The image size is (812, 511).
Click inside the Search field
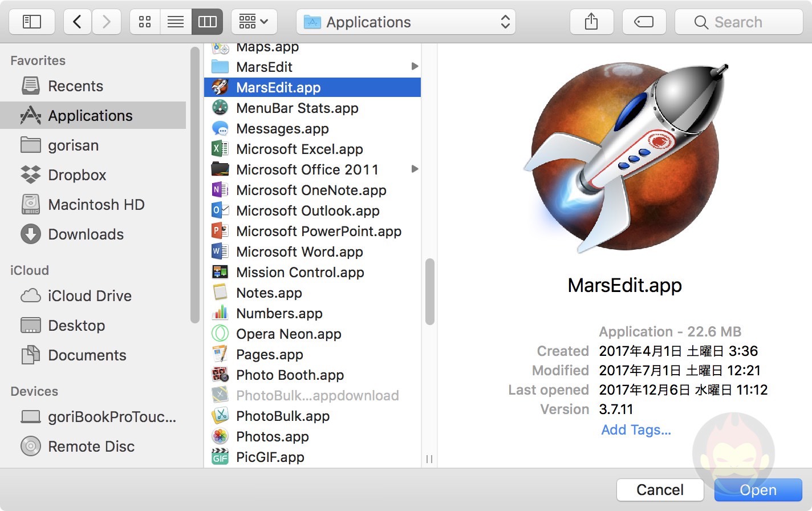tap(738, 22)
